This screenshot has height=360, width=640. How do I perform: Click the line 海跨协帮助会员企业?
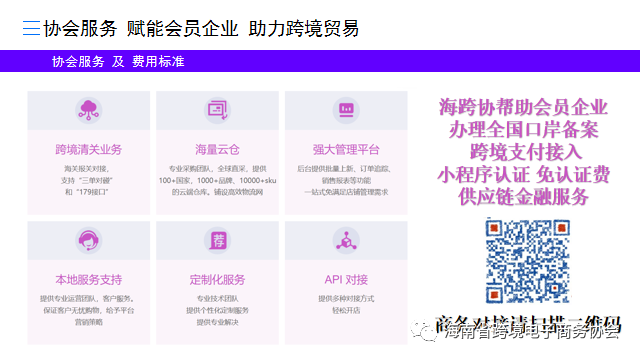pyautogui.click(x=523, y=107)
